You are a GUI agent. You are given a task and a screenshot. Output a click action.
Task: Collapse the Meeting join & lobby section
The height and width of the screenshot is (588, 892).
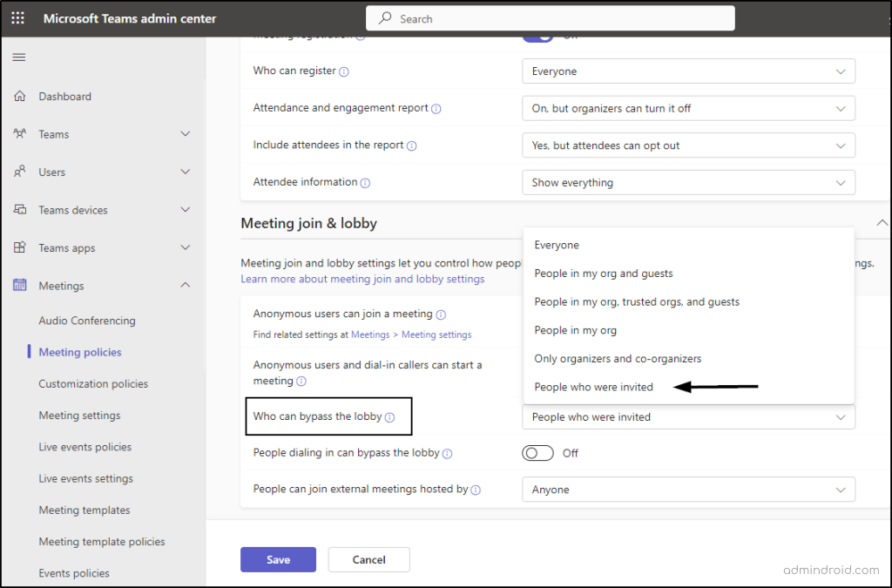tap(882, 223)
